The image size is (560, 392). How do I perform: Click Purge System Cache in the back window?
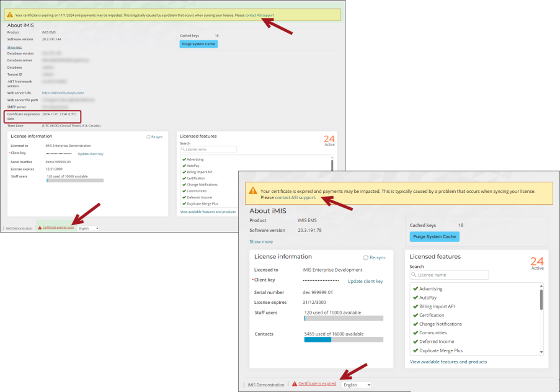(x=198, y=44)
